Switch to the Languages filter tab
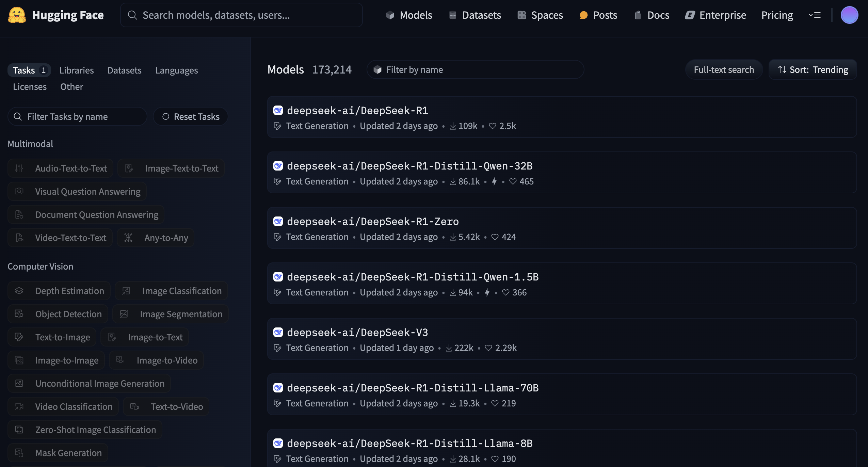 click(176, 70)
